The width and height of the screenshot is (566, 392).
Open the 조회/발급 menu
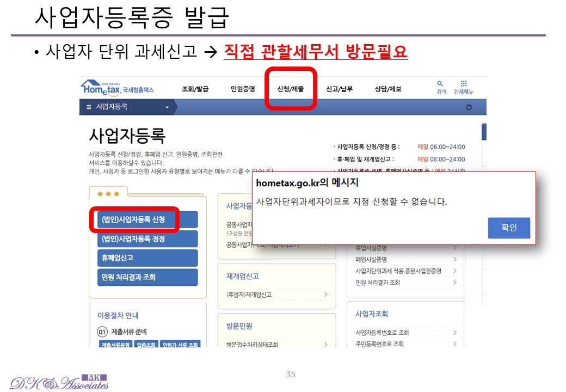click(195, 89)
